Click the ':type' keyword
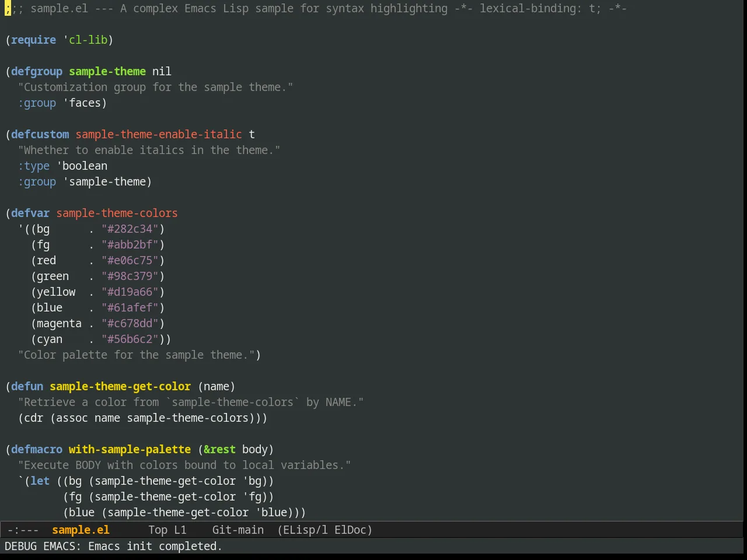The width and height of the screenshot is (747, 560). (34, 166)
